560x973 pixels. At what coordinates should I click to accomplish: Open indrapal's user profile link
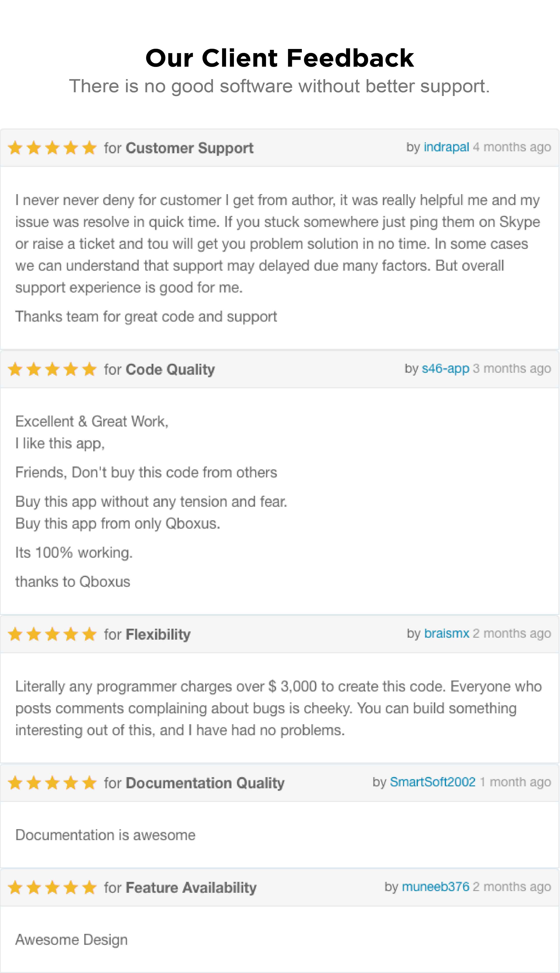(x=446, y=147)
